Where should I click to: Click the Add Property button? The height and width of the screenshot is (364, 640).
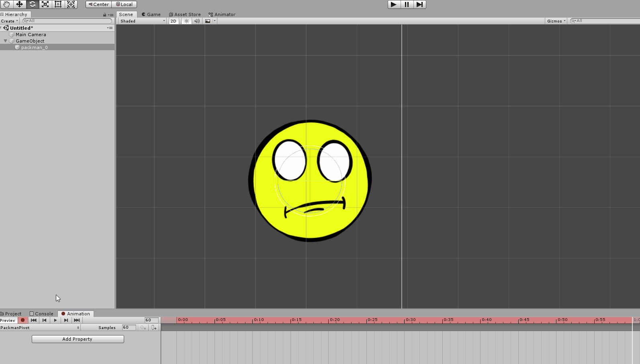pyautogui.click(x=78, y=339)
